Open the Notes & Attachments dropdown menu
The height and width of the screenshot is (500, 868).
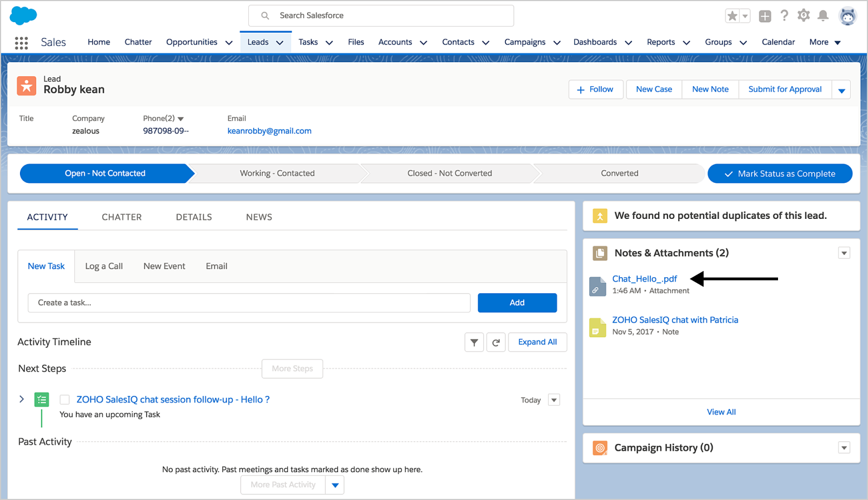[x=844, y=253]
